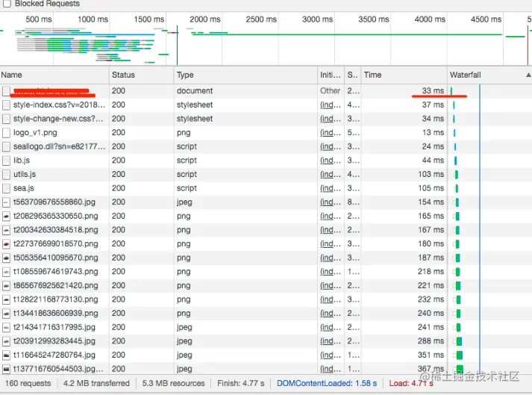532x395 pixels.
Task: Click the script icon beside seallogo.dll
Action: (x=6, y=146)
